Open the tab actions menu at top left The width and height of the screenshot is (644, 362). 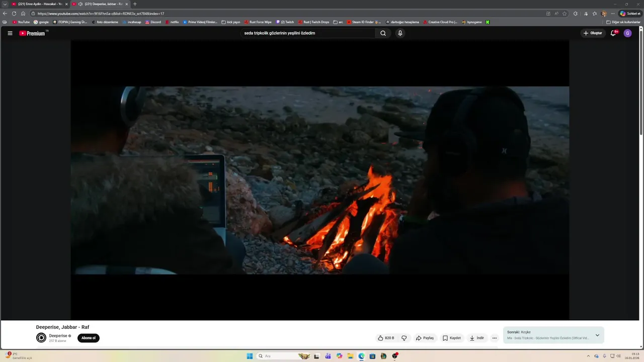(x=5, y=4)
